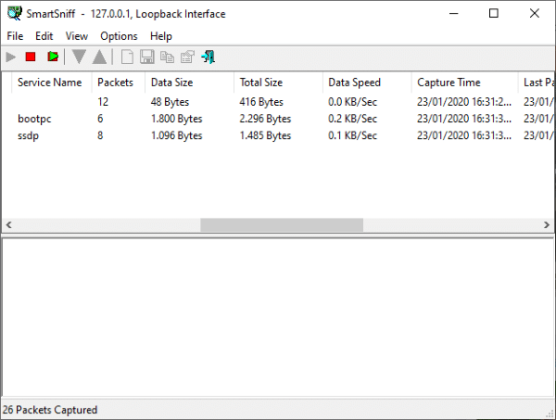
Task: Select the bootpc service row
Action: [278, 118]
